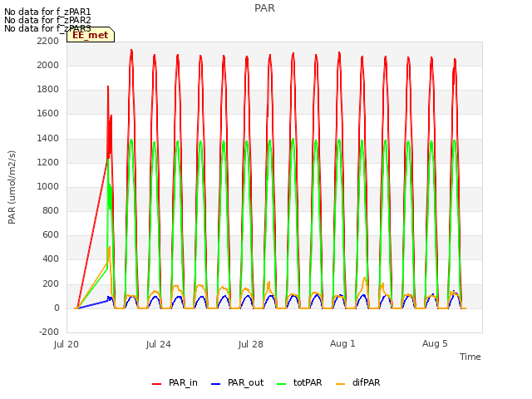Image resolution: width=532 pixels, height=399 pixels.
Task: Click the 1600 y-axis tick label
Action: point(48,114)
